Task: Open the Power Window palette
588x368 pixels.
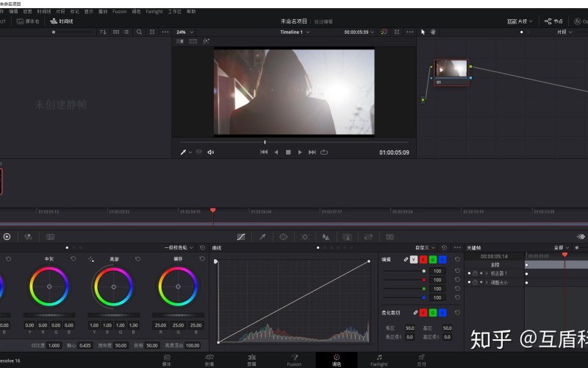Action: click(x=284, y=237)
